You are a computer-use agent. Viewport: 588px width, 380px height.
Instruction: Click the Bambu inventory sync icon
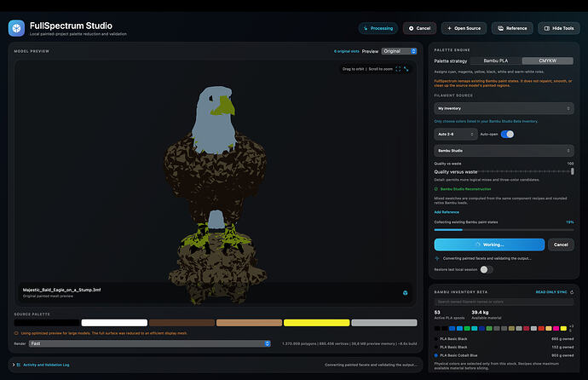[x=572, y=292]
